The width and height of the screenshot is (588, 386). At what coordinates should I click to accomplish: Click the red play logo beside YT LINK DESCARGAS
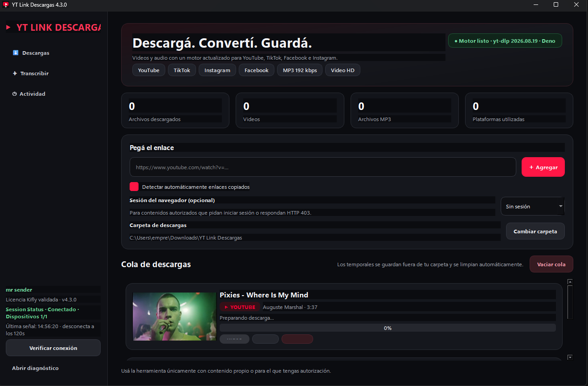click(x=8, y=28)
